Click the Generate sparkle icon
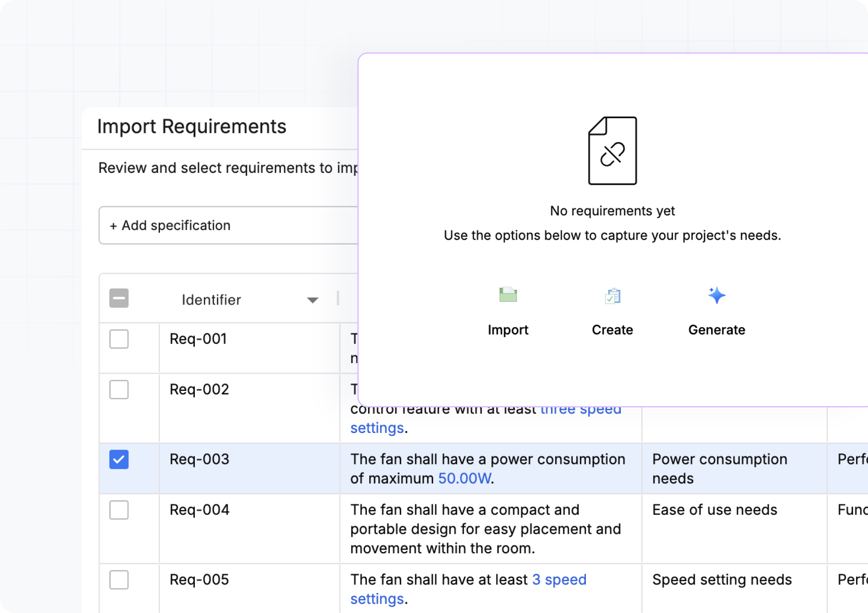 coord(717,295)
